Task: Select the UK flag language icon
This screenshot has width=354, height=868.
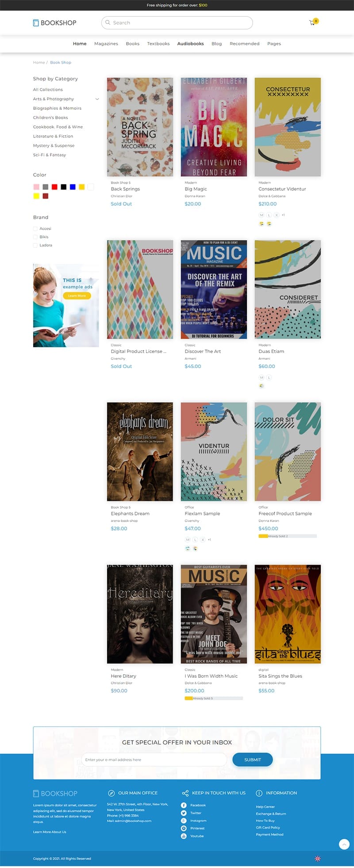Action: point(318,859)
